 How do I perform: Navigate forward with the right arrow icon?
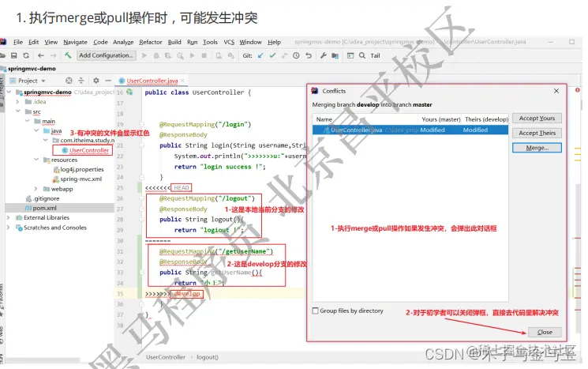pyautogui.click(x=53, y=55)
